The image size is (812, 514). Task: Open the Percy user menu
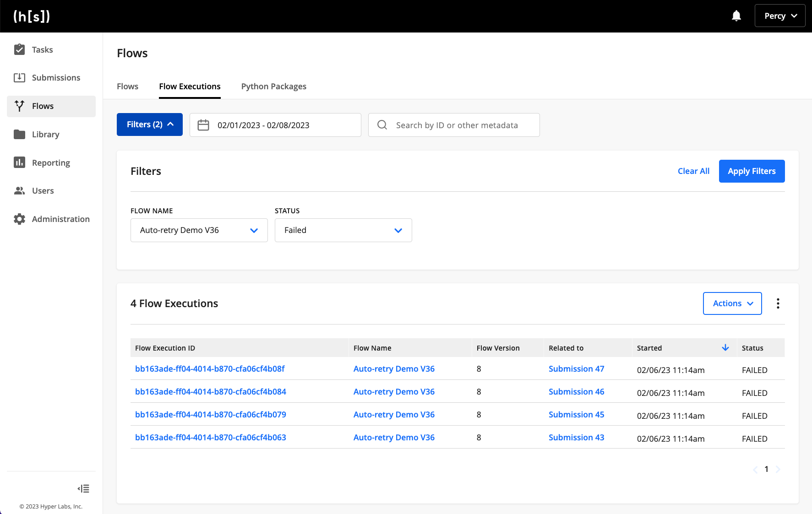780,16
